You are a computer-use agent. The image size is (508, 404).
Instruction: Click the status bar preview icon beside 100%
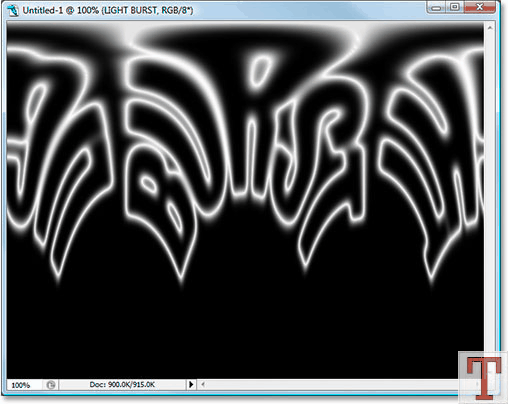click(x=51, y=385)
